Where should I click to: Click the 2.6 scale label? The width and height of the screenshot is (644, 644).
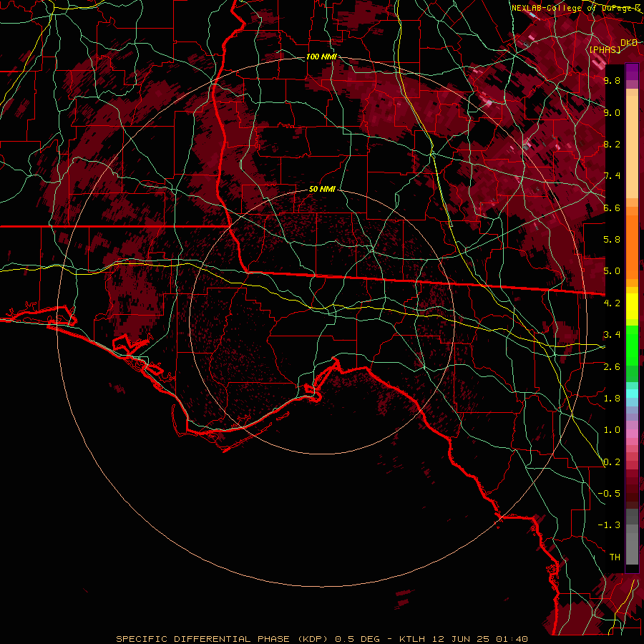pyautogui.click(x=612, y=367)
